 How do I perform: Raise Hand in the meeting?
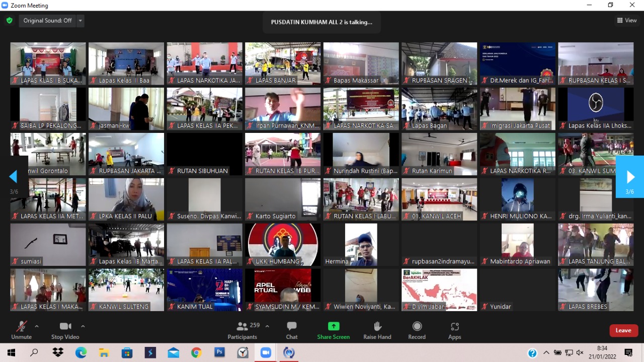pos(377,330)
